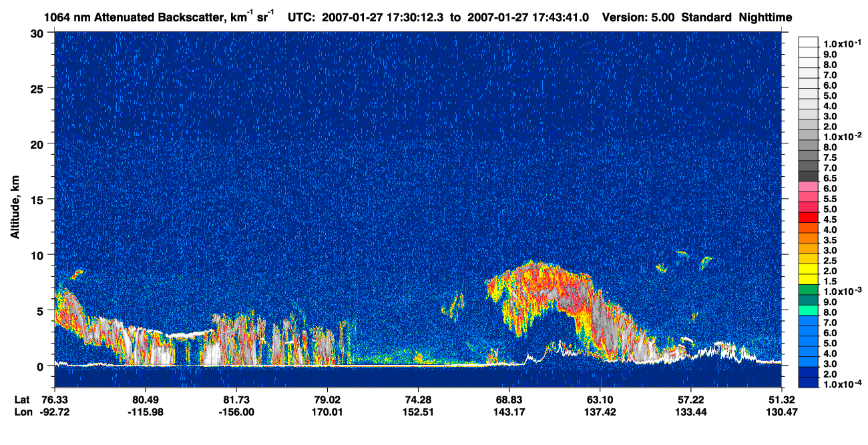
Task: Click the latitude value '57.22'
Action: pos(690,399)
